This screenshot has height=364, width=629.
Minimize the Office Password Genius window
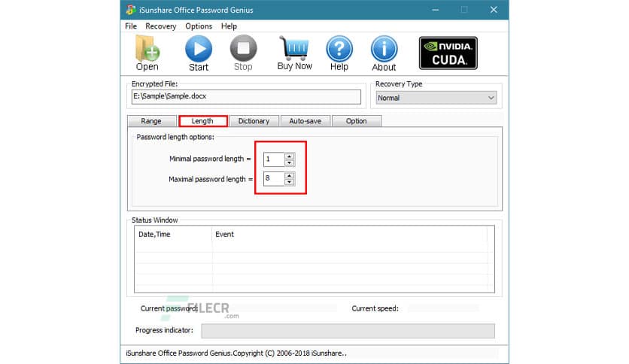coord(435,10)
